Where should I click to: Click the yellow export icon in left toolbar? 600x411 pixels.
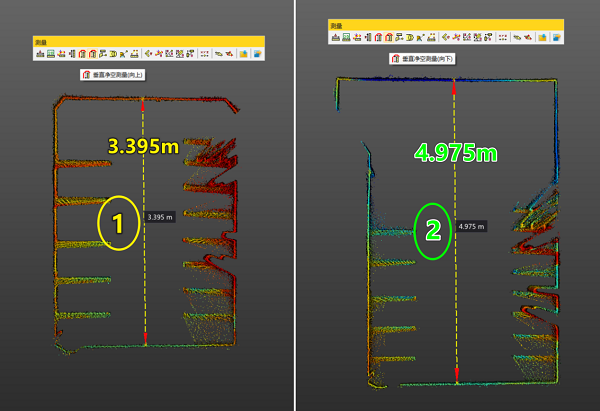(244, 54)
